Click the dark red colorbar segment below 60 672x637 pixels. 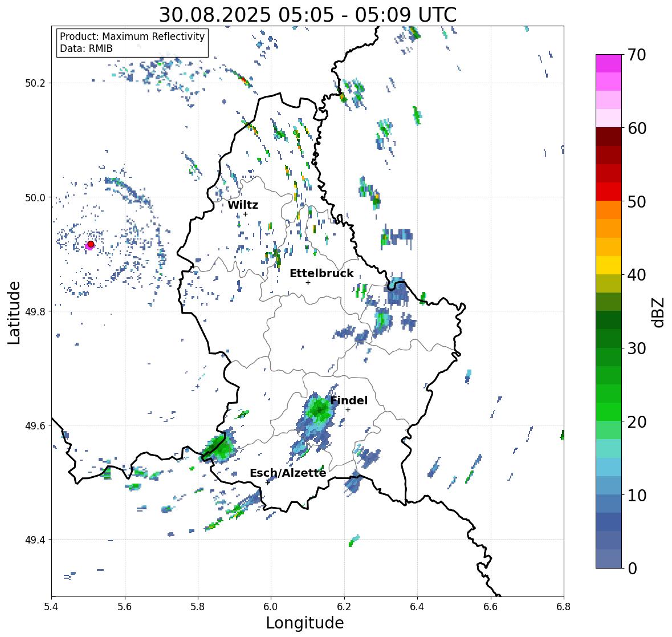pyautogui.click(x=609, y=137)
